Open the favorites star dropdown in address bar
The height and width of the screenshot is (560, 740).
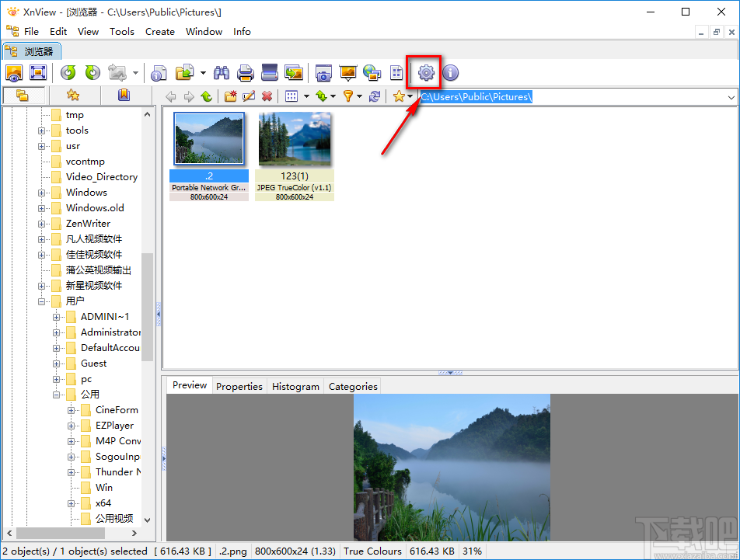coord(410,96)
